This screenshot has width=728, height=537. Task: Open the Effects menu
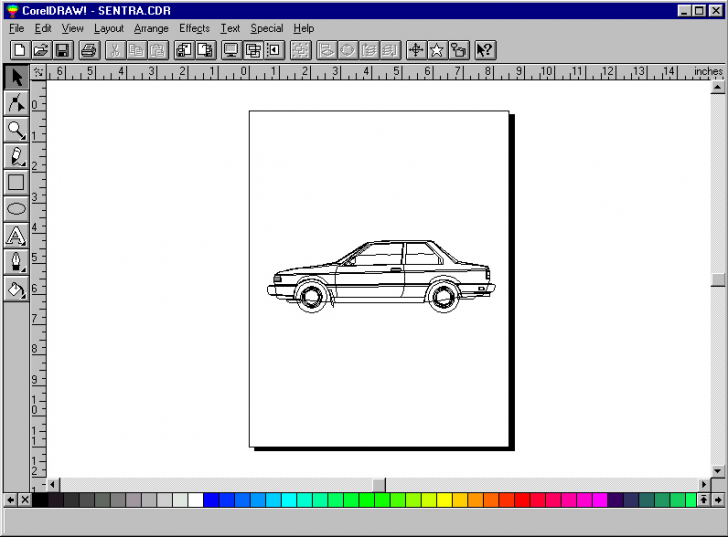[194, 29]
